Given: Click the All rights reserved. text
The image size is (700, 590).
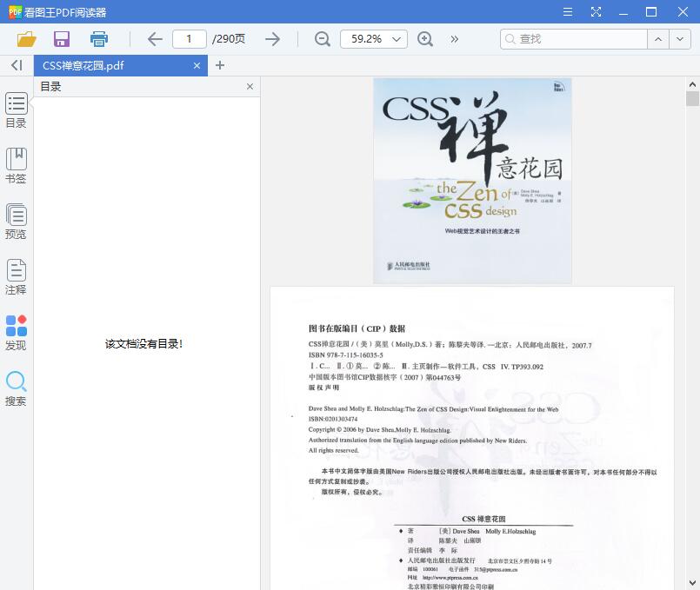Looking at the screenshot, I should tap(334, 450).
